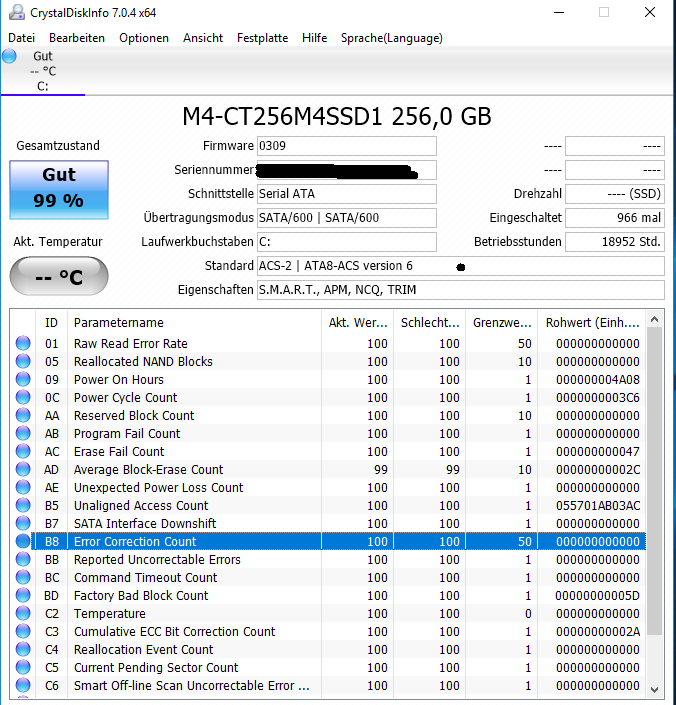Viewport: 676px width, 705px height.
Task: Click the M4-CT256M4SSD1 256,0 GB drive title
Action: (x=337, y=116)
